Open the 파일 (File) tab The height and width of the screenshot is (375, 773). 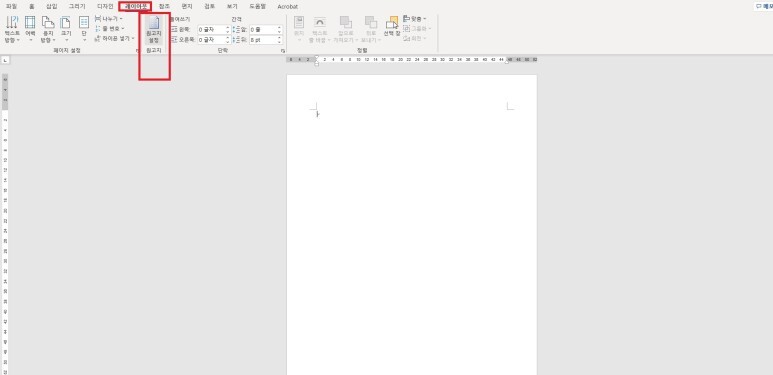tap(11, 6)
